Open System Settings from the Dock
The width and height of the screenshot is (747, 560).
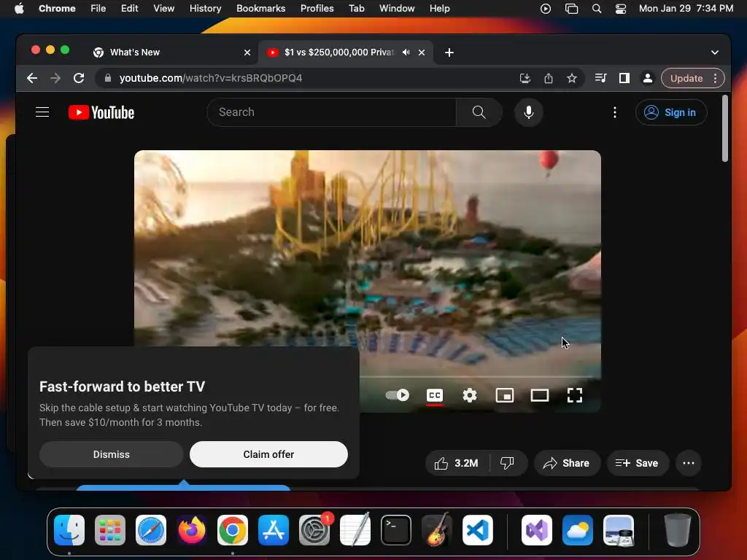pos(314,530)
